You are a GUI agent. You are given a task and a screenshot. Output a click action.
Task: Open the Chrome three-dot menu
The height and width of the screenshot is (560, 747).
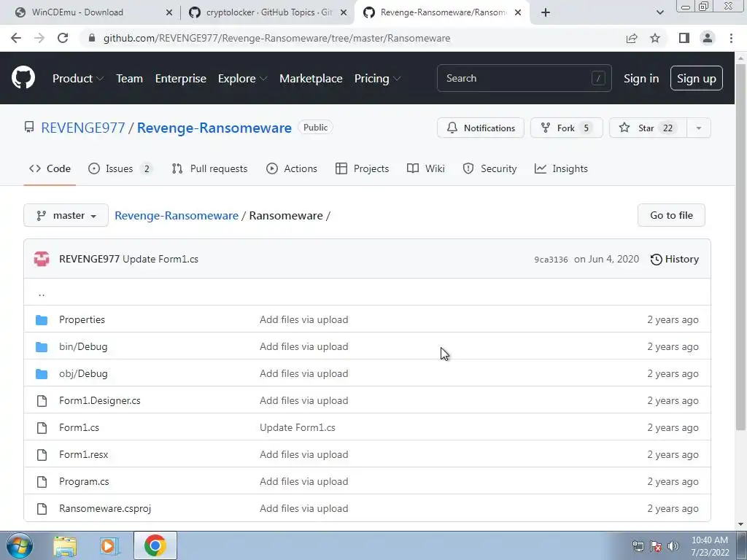(x=731, y=38)
